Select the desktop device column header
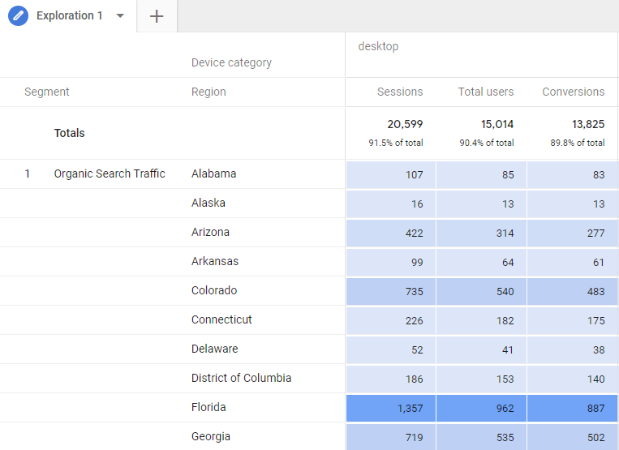The width and height of the screenshot is (619, 450). [378, 46]
